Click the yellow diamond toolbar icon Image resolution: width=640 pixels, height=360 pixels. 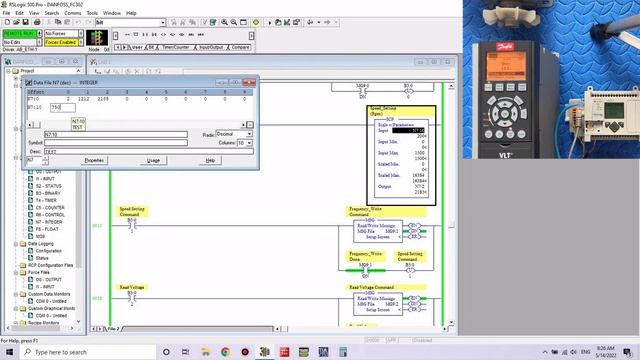[x=256, y=22]
